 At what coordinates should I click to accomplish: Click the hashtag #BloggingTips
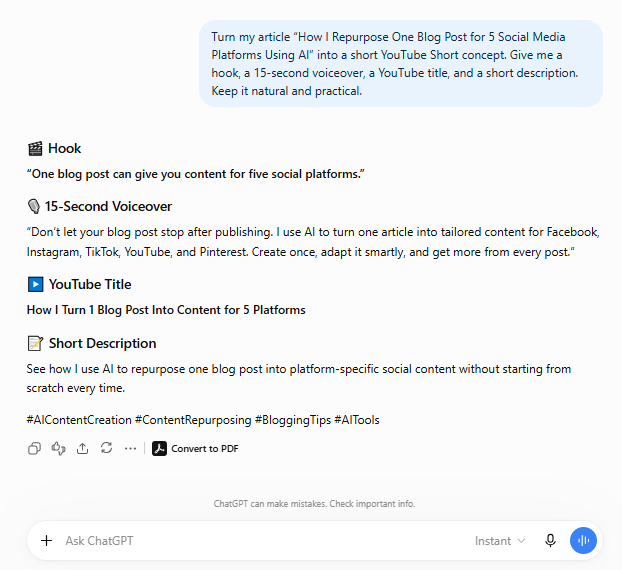click(x=293, y=420)
